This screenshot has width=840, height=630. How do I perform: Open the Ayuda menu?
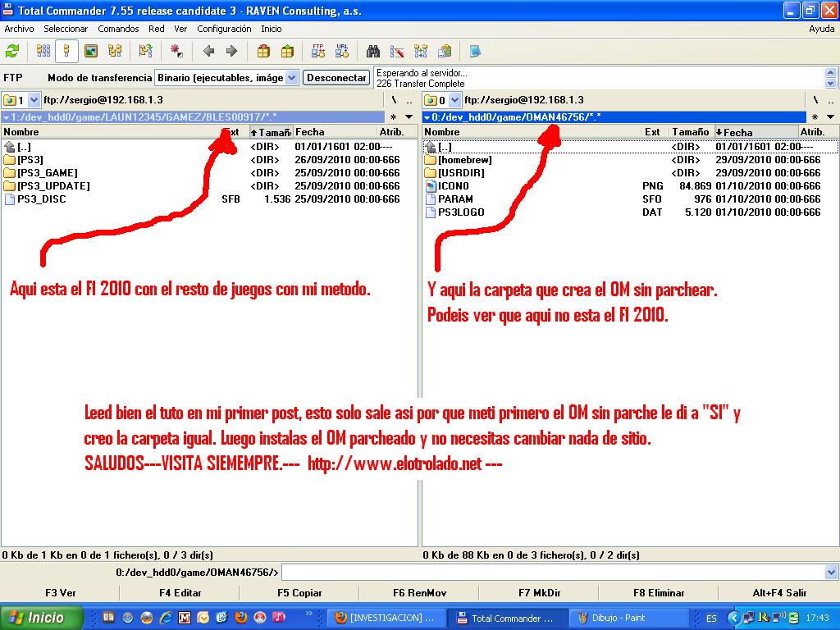click(821, 29)
